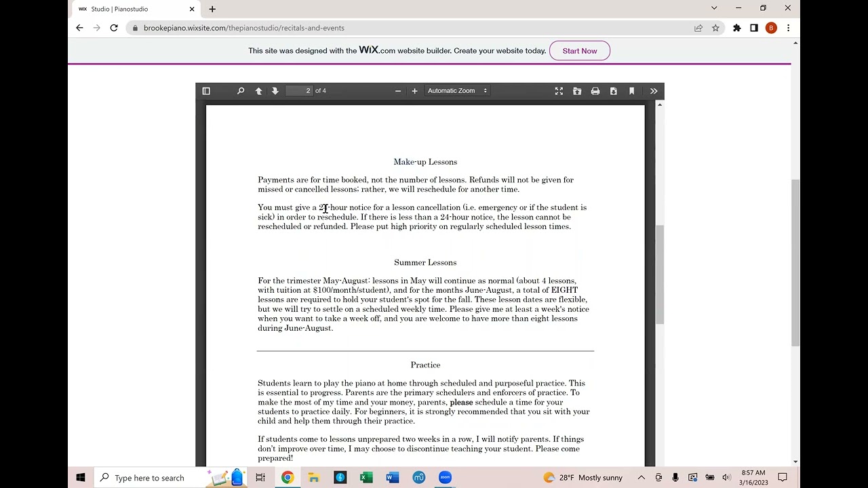Open the Automatic Zoom dropdown
This screenshot has height=488, width=868.
[x=457, y=91]
